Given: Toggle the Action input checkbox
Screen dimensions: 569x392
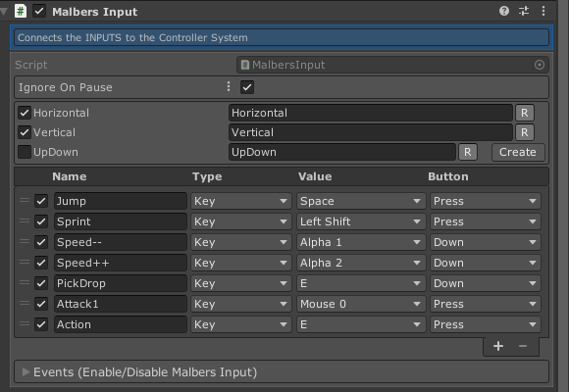Looking at the screenshot, I should (x=41, y=324).
